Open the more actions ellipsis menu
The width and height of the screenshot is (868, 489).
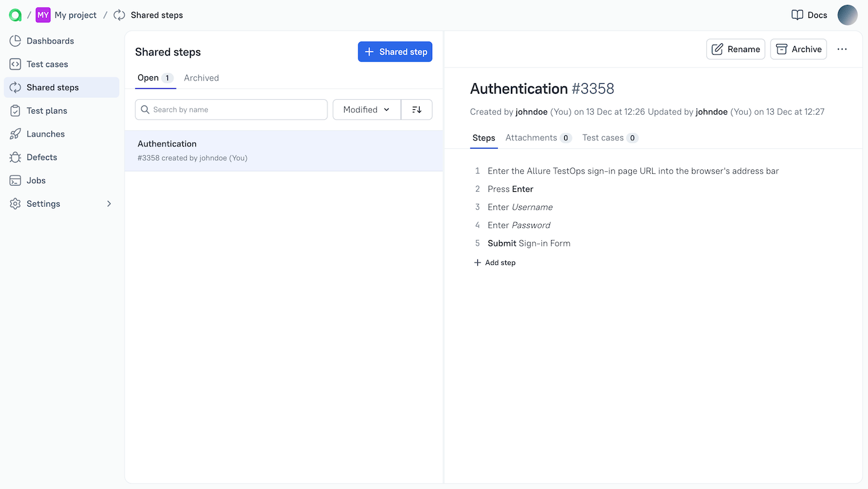click(841, 48)
